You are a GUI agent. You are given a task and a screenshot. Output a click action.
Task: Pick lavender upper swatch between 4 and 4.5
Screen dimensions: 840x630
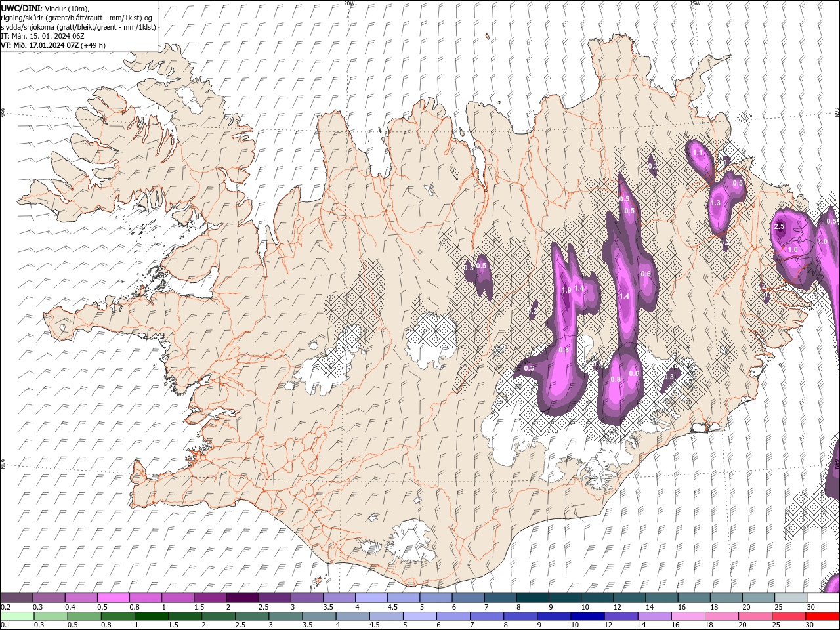[371, 598]
